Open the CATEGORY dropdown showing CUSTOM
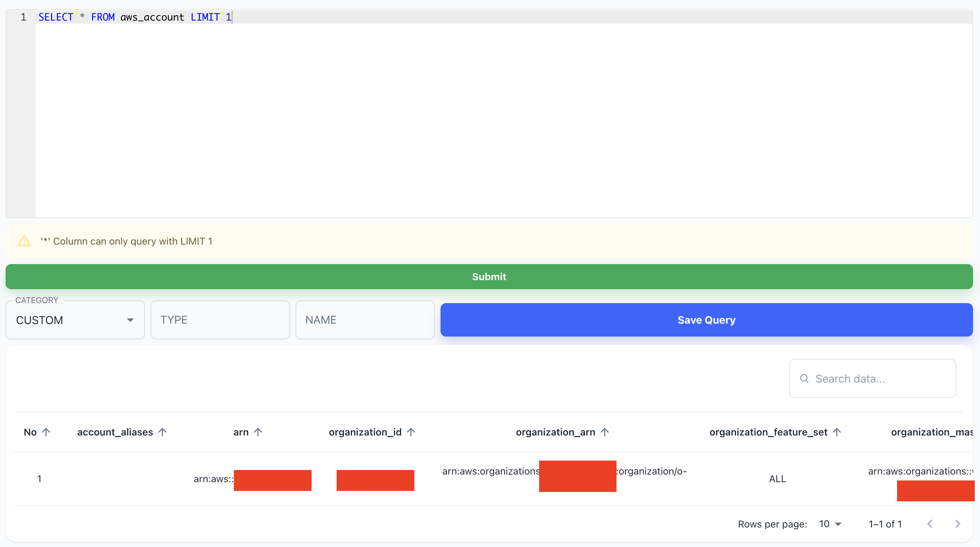980x547 pixels. pos(75,320)
